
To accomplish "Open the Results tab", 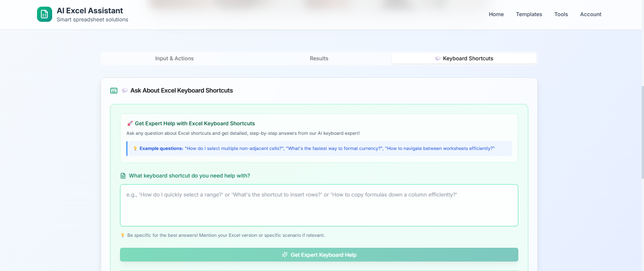I will (319, 58).
